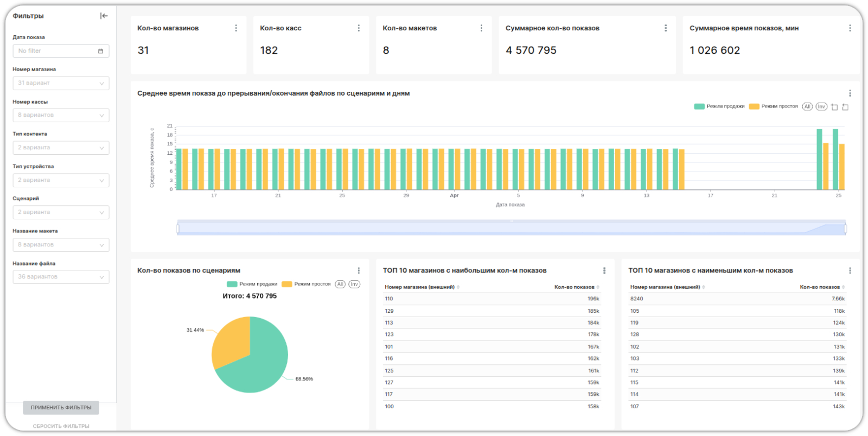Viewport: 868px width, 436px height.
Task: Click ПРИМЕНИТЬ ФИЛЬТРЫ button
Action: tap(61, 408)
